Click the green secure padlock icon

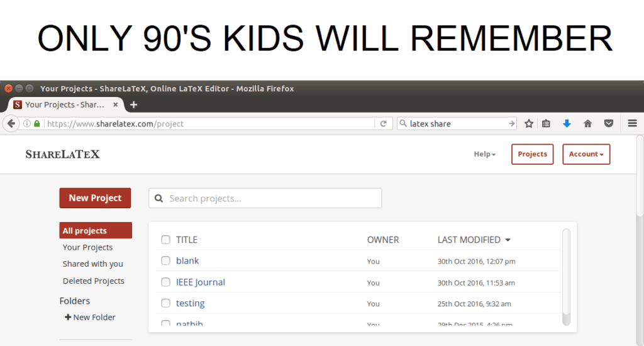(37, 123)
